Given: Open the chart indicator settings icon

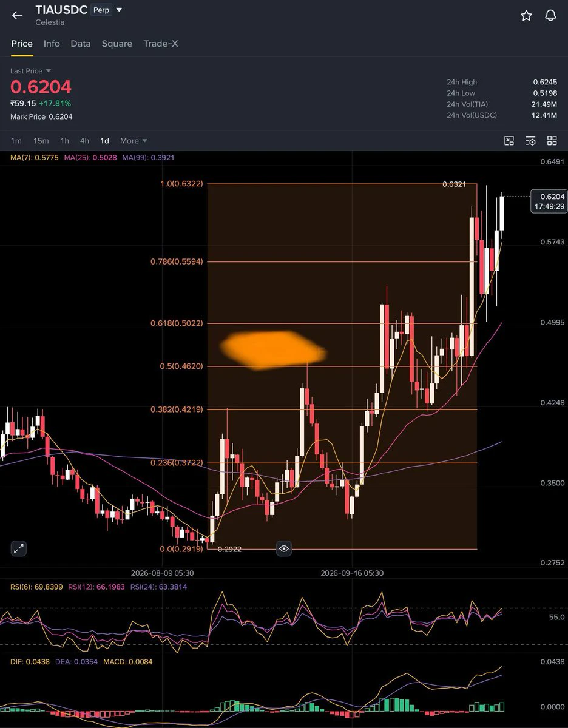Looking at the screenshot, I should (x=530, y=141).
